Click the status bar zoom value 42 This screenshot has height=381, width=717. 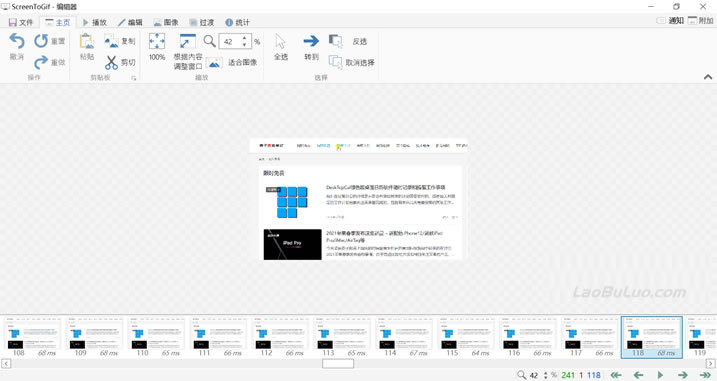point(534,375)
